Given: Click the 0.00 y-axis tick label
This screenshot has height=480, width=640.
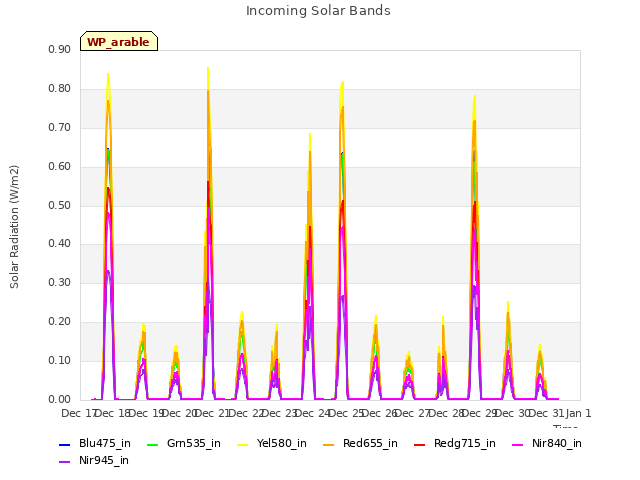Looking at the screenshot, I should click(60, 400).
